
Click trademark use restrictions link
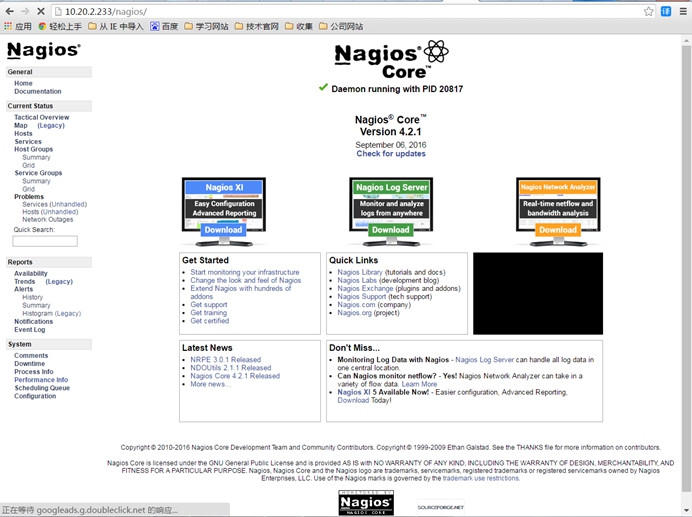pyautogui.click(x=481, y=478)
